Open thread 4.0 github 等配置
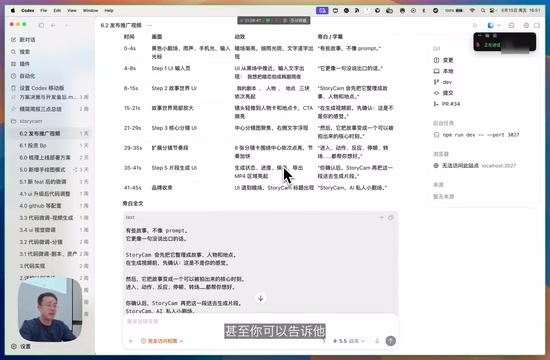The width and height of the screenshot is (550, 360). [49, 206]
